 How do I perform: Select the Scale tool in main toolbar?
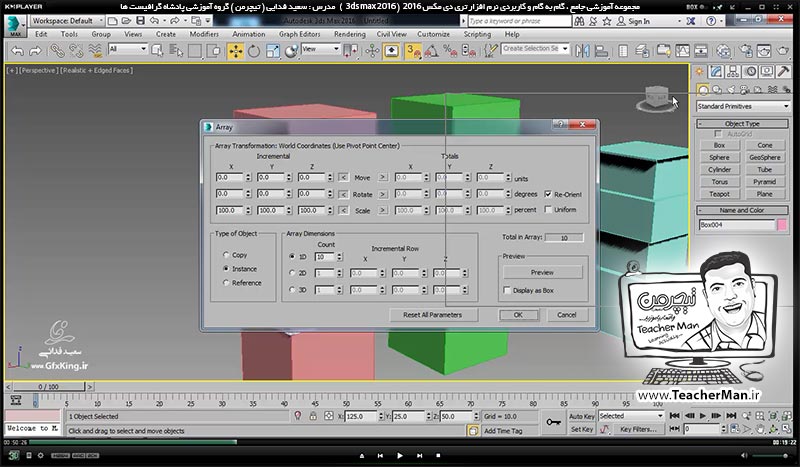(x=272, y=51)
